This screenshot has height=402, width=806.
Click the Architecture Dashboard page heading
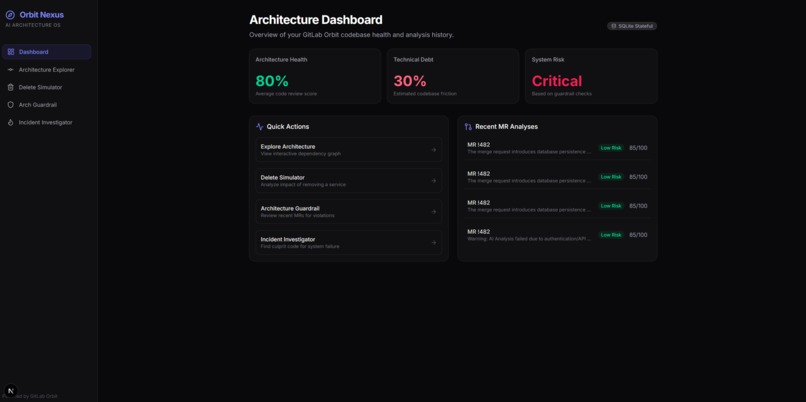(316, 20)
